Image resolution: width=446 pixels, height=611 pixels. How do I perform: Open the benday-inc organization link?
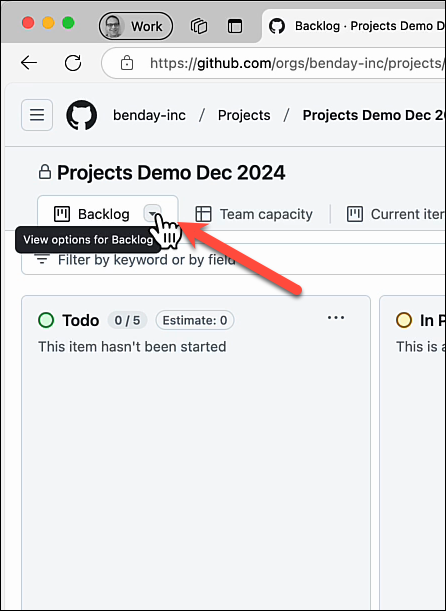[149, 115]
